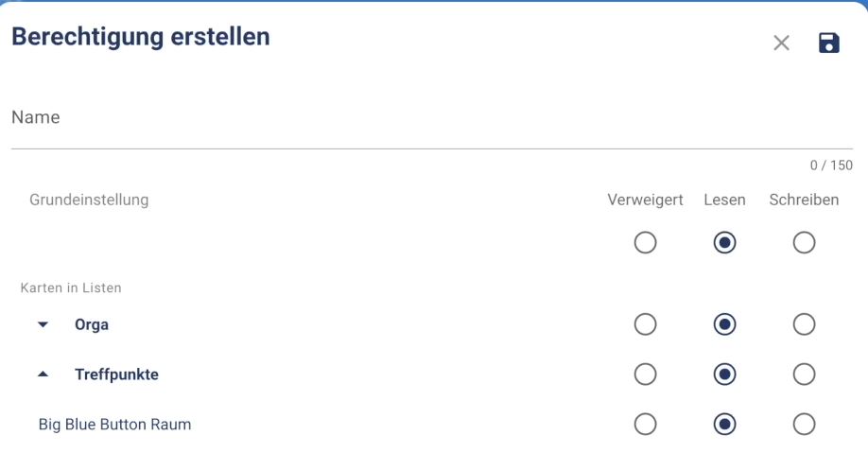Click the Orga list label
868x453 pixels.
point(92,324)
